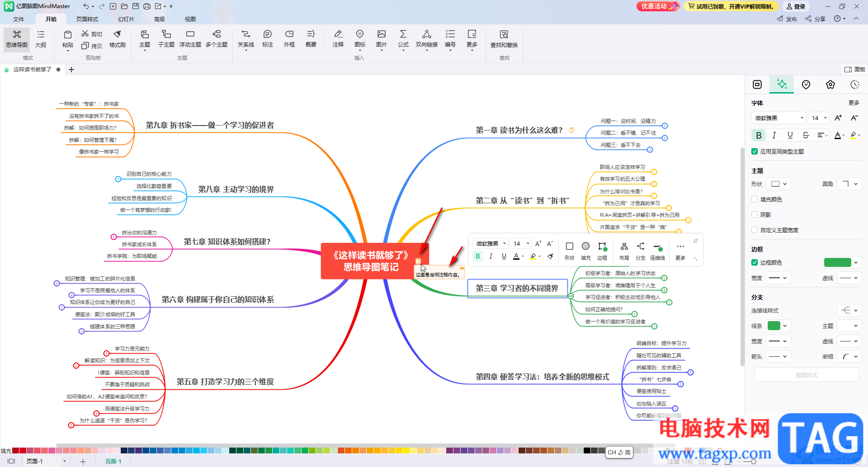Toggle strikethrough in font panel
This screenshot has width=868, height=467.
[806, 135]
